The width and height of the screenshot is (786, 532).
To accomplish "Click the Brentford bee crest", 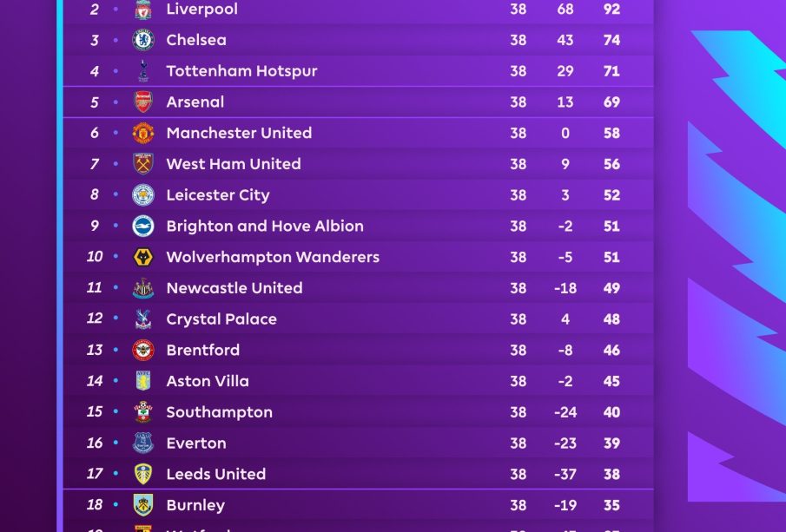I will 143,351.
